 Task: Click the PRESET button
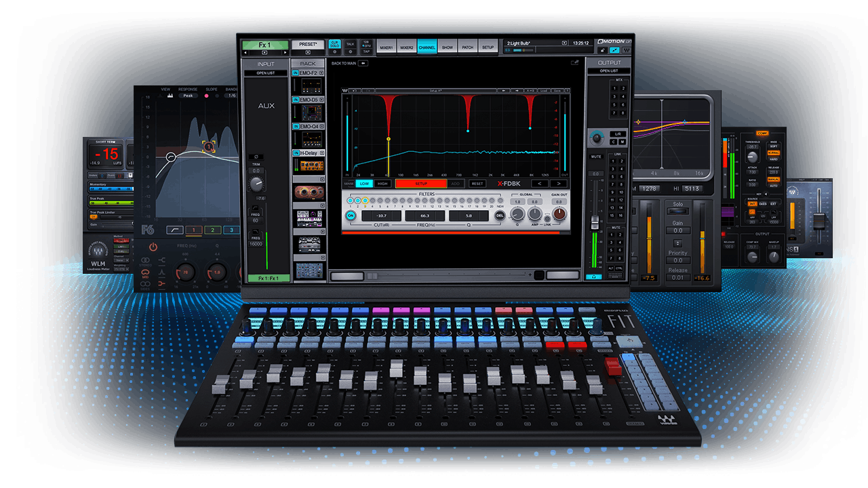point(308,45)
